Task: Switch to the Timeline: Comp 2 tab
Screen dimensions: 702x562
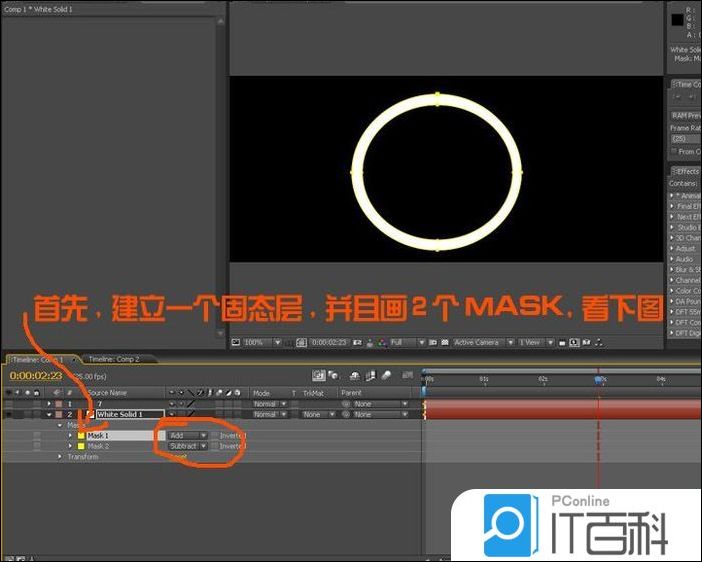Action: pyautogui.click(x=114, y=359)
